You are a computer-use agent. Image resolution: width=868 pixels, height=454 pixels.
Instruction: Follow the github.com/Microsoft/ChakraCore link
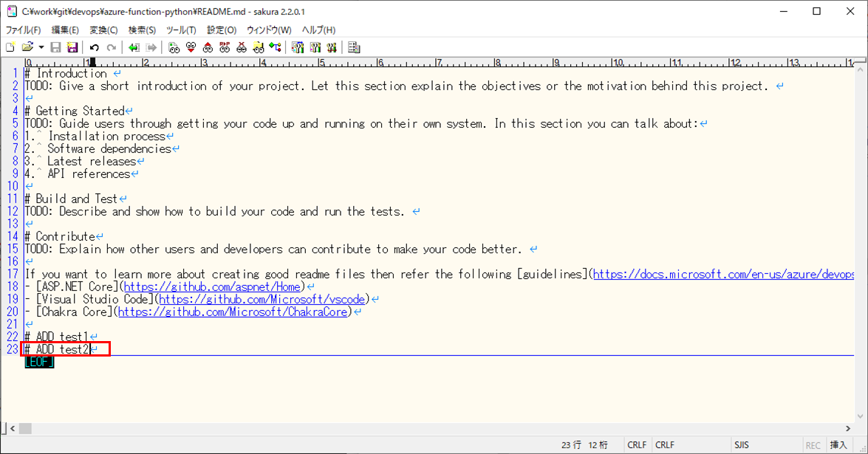tap(233, 312)
